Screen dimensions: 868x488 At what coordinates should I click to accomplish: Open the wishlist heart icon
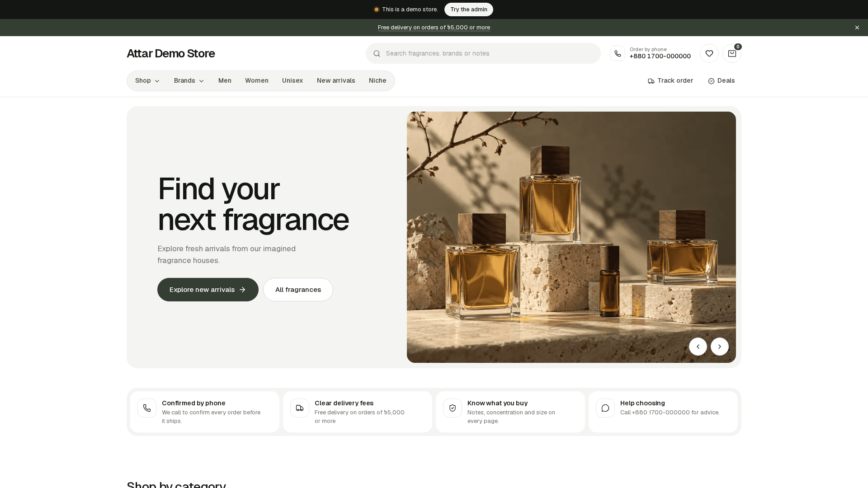pos(709,53)
